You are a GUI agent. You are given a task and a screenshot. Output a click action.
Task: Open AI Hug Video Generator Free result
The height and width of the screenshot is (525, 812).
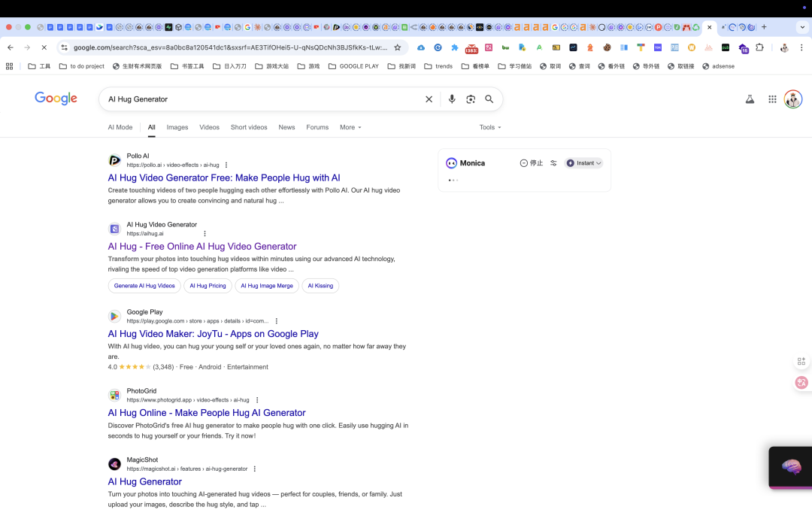pyautogui.click(x=224, y=178)
